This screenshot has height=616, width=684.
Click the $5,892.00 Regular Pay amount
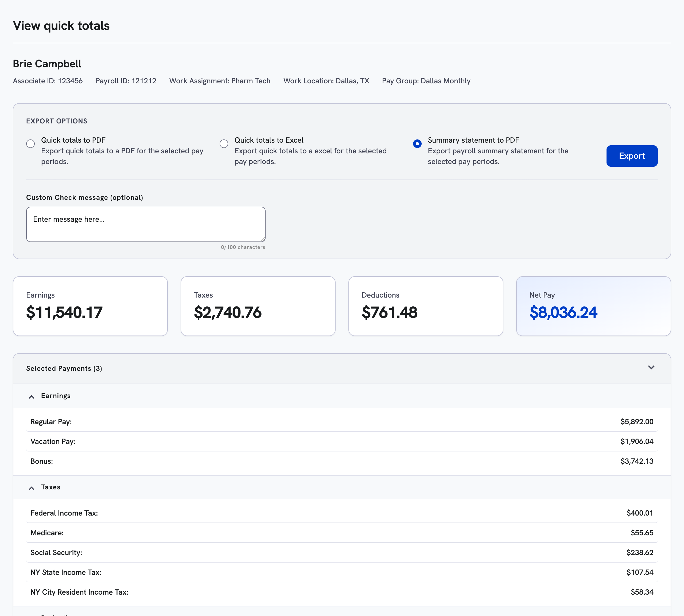(637, 422)
